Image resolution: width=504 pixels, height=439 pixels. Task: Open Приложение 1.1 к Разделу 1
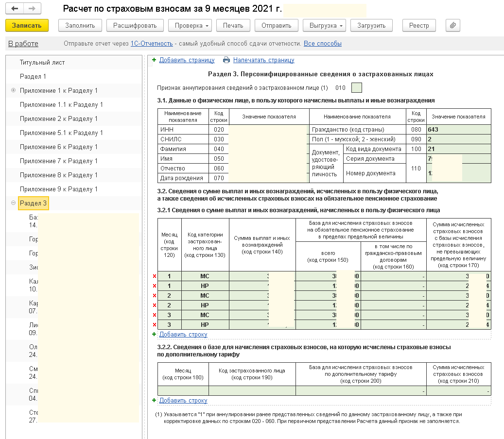(x=61, y=105)
